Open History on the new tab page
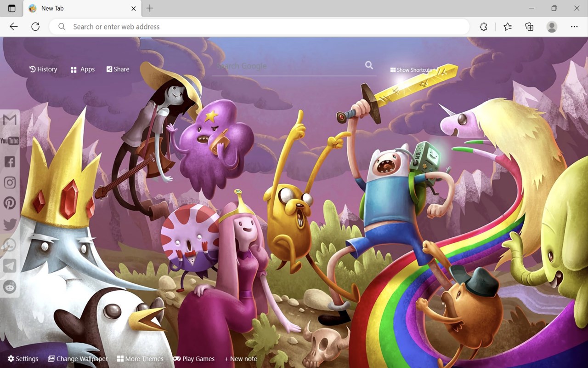The width and height of the screenshot is (588, 368). 43,69
